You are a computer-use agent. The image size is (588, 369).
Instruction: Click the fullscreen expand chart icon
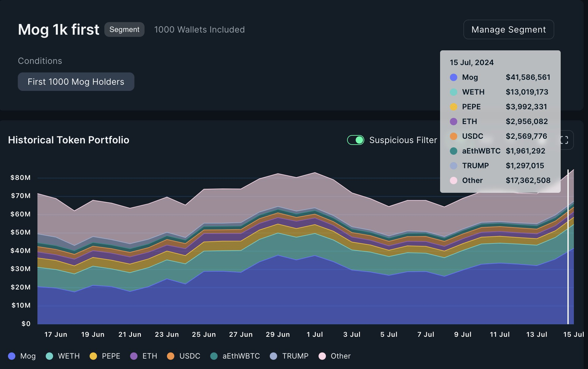coord(565,140)
